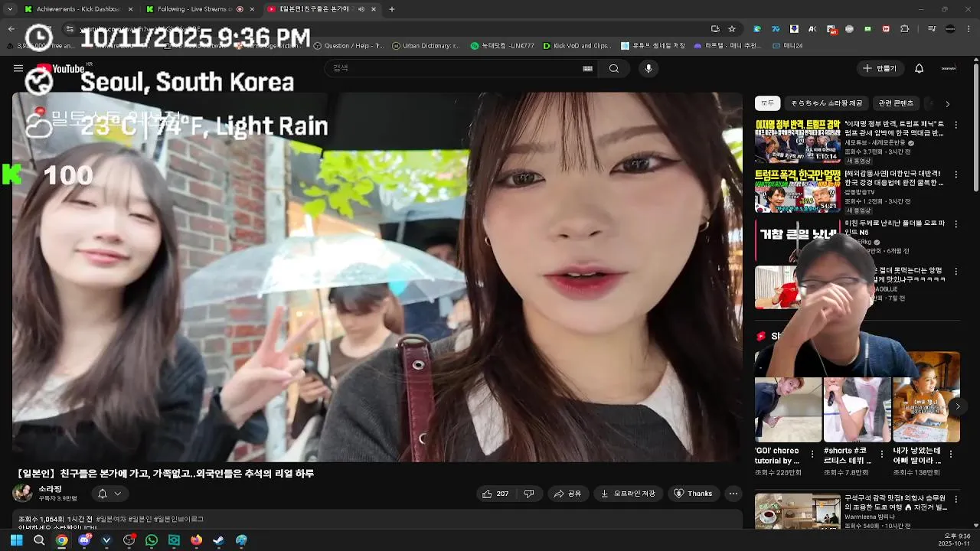Open Firefox from the taskbar
The height and width of the screenshot is (551, 980).
[x=196, y=540]
